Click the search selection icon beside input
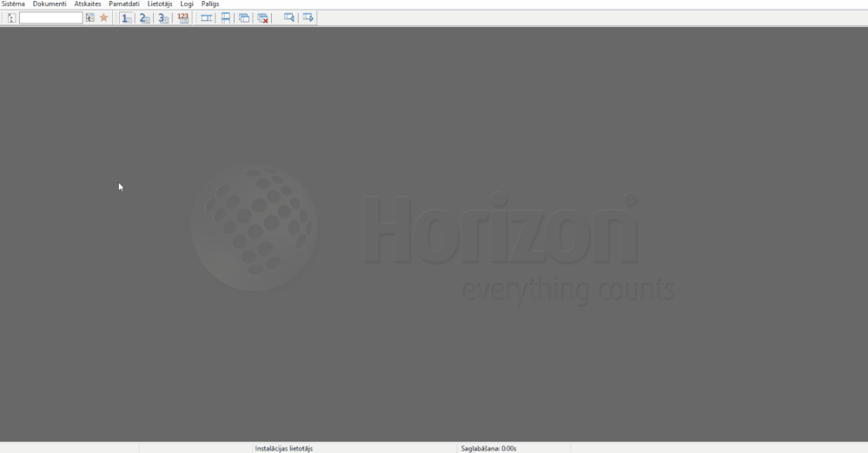 89,18
